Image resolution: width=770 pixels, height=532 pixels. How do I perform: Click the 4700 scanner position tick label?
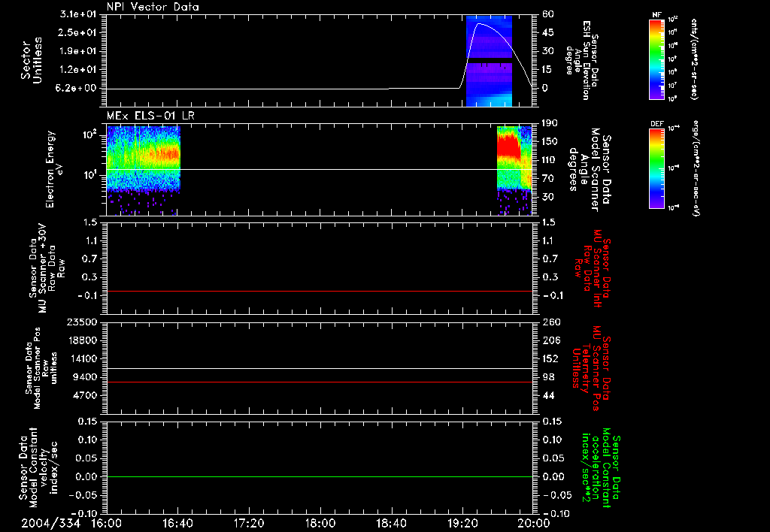coord(84,395)
